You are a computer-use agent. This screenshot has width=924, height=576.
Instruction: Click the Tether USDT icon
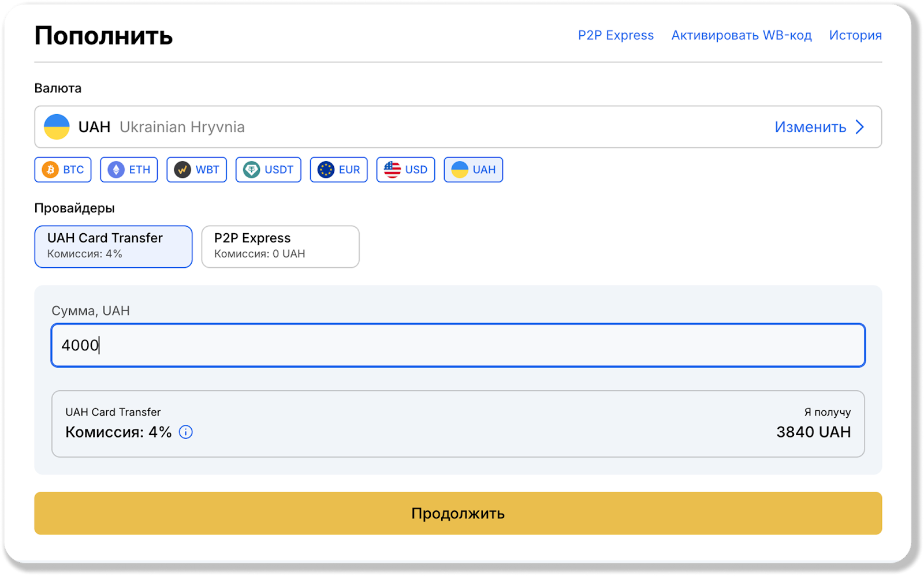[251, 170]
